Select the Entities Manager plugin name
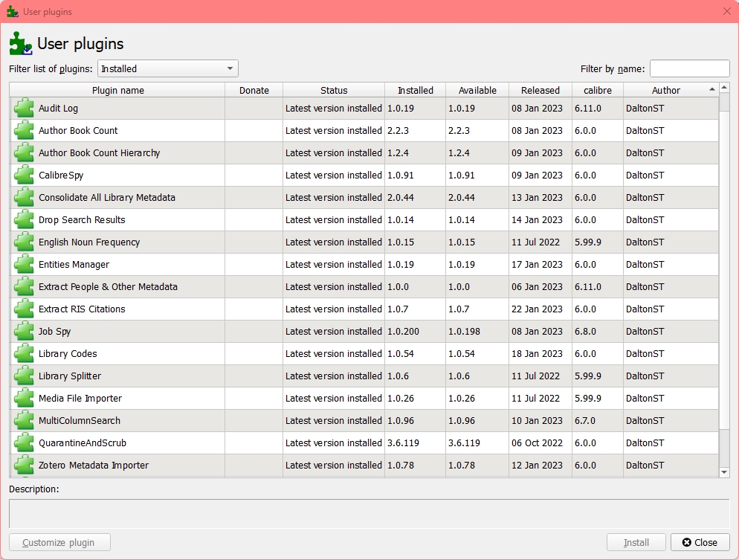Image resolution: width=739 pixels, height=560 pixels. tap(74, 265)
